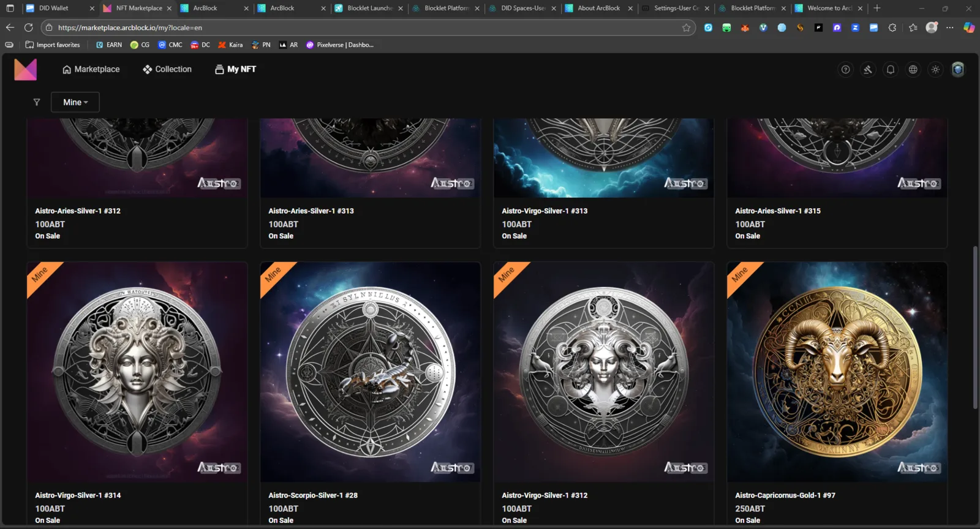Viewport: 980px width, 529px height.
Task: Open the filter funnel icon
Action: click(37, 102)
